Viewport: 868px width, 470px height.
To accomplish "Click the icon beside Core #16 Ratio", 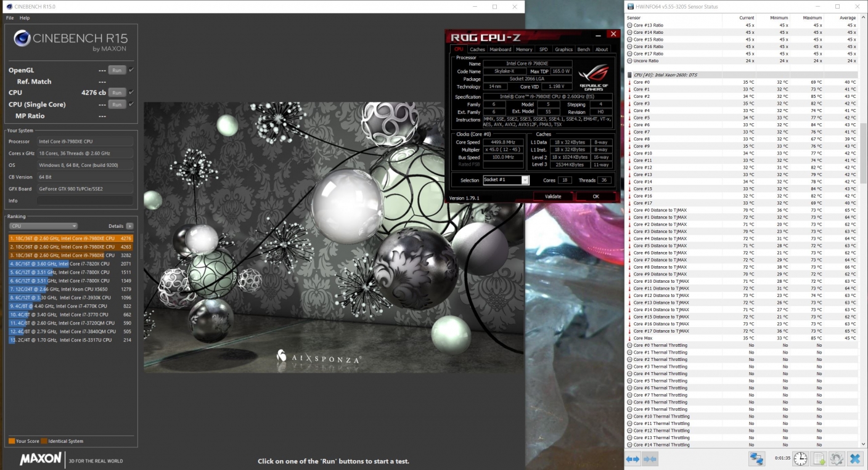I will (629, 46).
